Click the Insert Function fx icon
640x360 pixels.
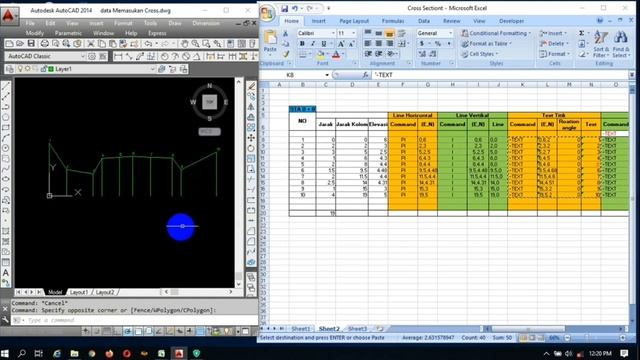(365, 75)
